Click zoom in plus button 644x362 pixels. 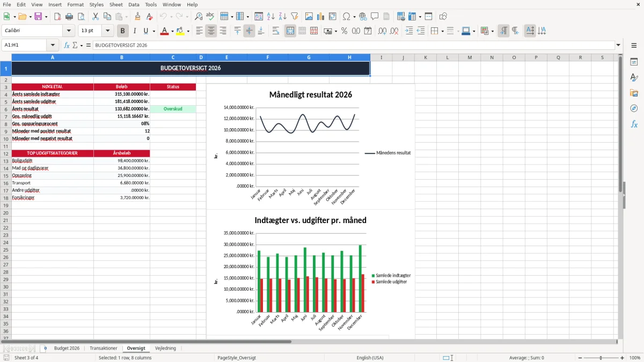click(623, 358)
